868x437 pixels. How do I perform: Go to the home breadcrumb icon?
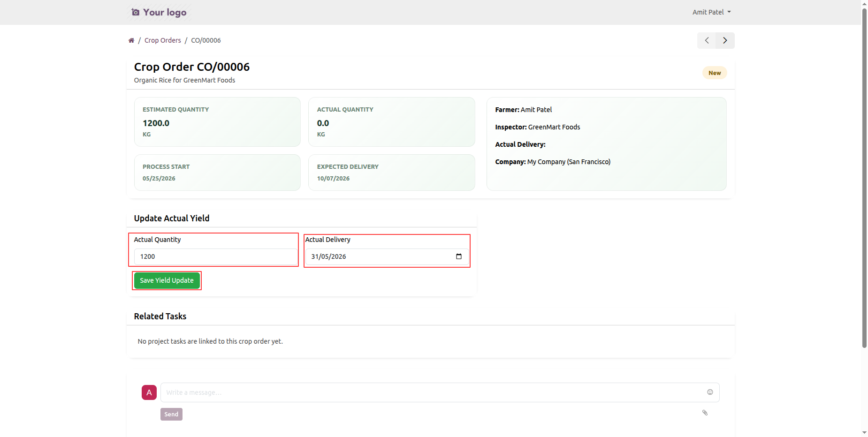[131, 40]
